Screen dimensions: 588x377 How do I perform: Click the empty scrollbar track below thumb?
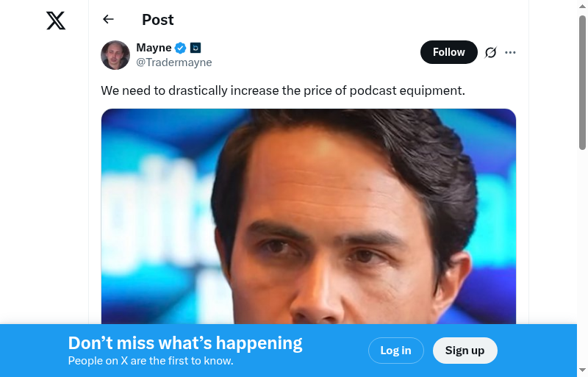(x=582, y=257)
